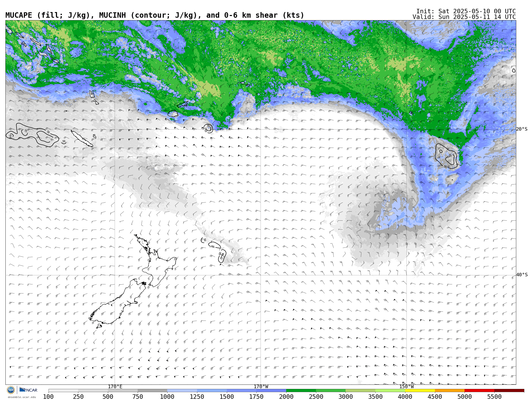Pick the 1500–1750 blue colorbar swatch
The image size is (532, 400).
pos(242,391)
